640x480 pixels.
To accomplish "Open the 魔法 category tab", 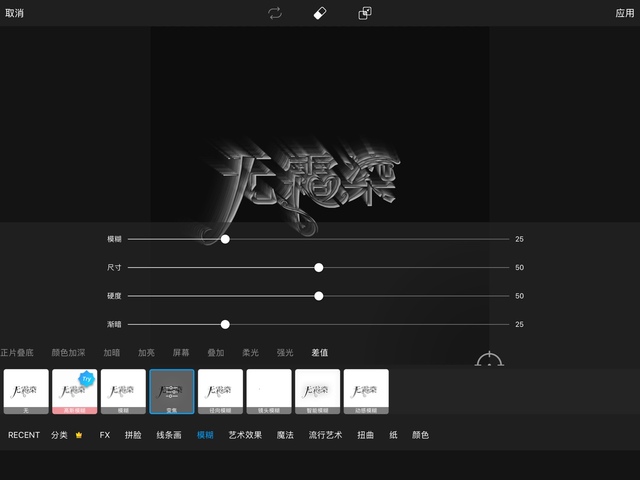I will point(285,436).
